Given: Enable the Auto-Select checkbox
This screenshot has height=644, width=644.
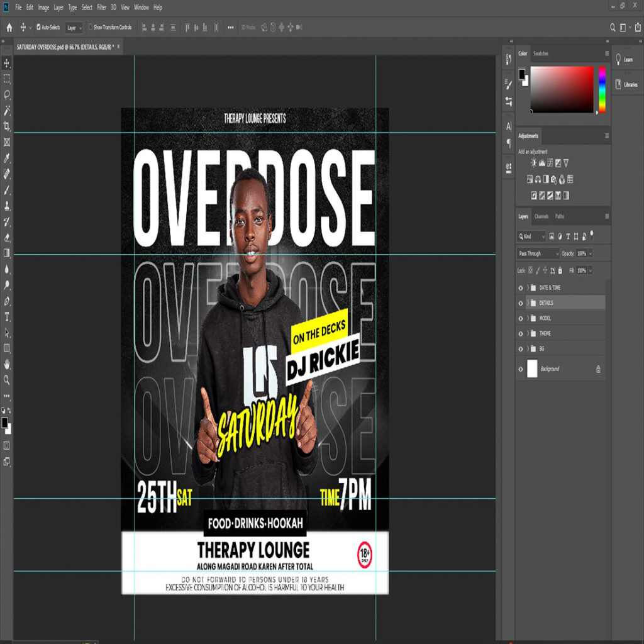Looking at the screenshot, I should click(x=39, y=27).
